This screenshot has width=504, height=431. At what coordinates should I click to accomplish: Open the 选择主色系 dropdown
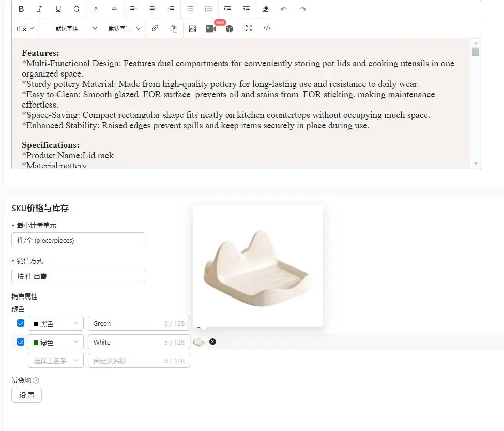click(x=56, y=361)
